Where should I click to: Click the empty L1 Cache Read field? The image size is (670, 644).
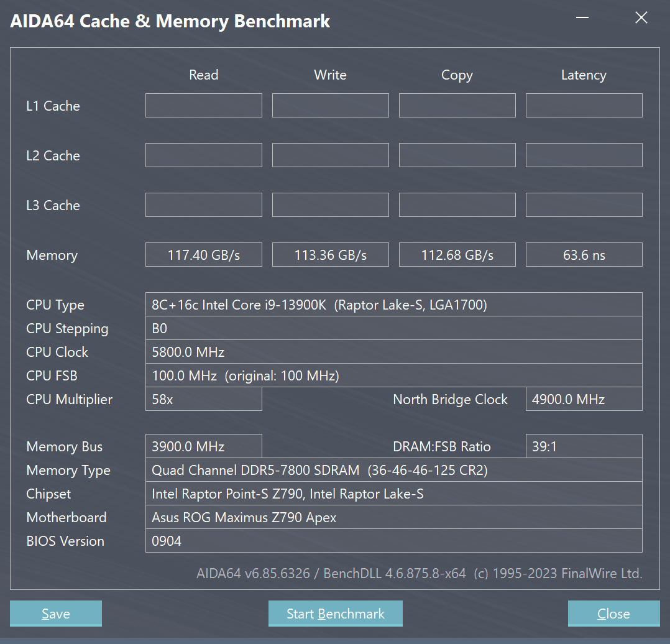(204, 105)
